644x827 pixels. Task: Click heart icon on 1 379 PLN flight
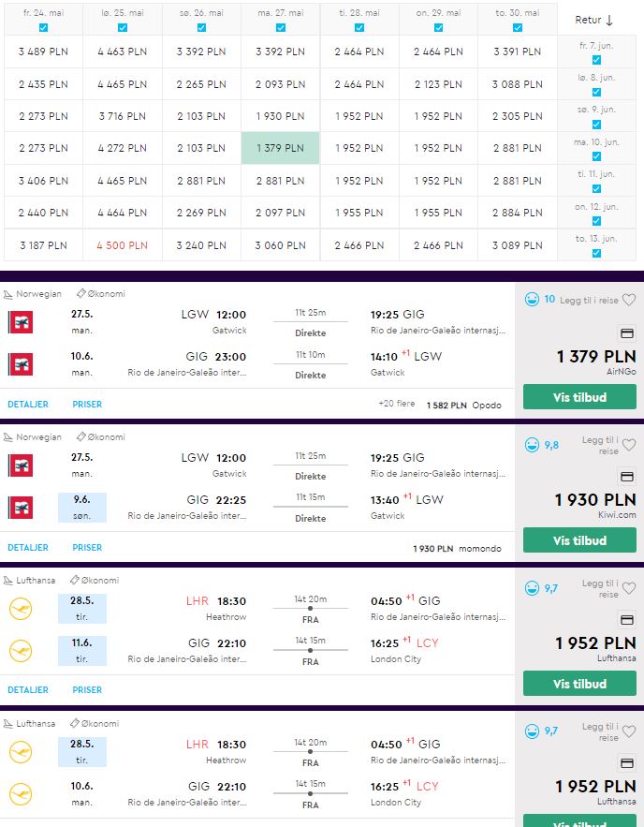click(629, 300)
